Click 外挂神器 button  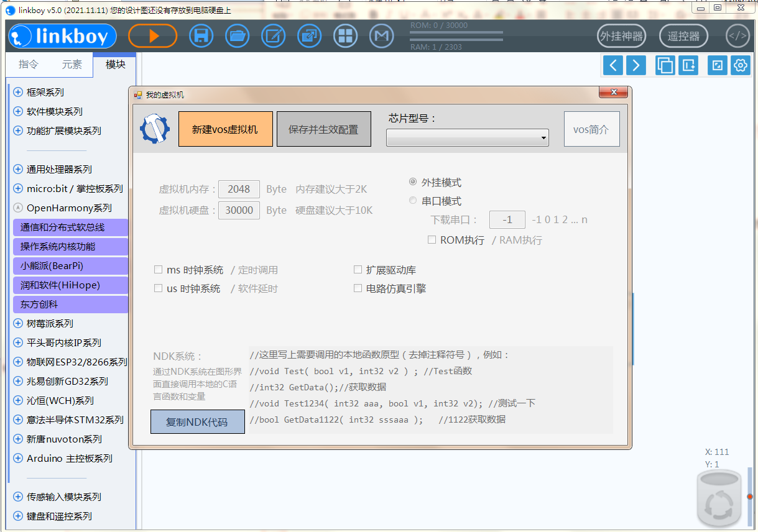pos(621,36)
